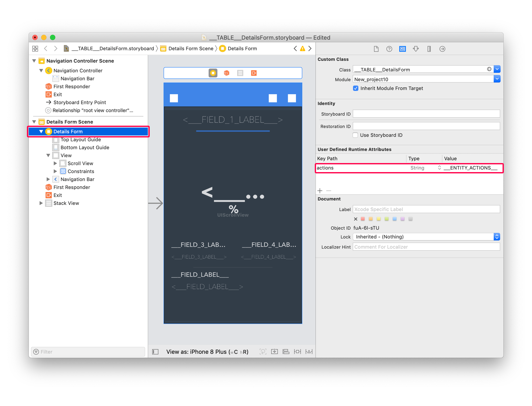The height and width of the screenshot is (406, 532).
Task: Collapse Navigation Controller Scene
Action: [34, 61]
